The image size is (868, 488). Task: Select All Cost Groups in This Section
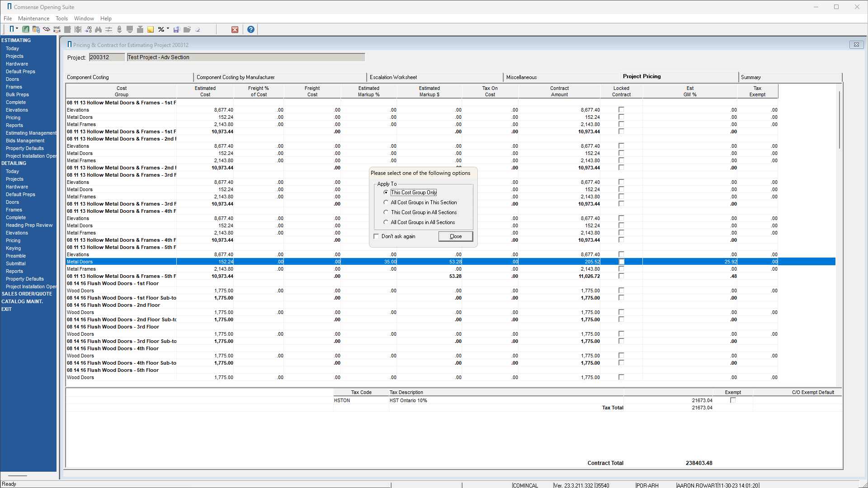[386, 202]
